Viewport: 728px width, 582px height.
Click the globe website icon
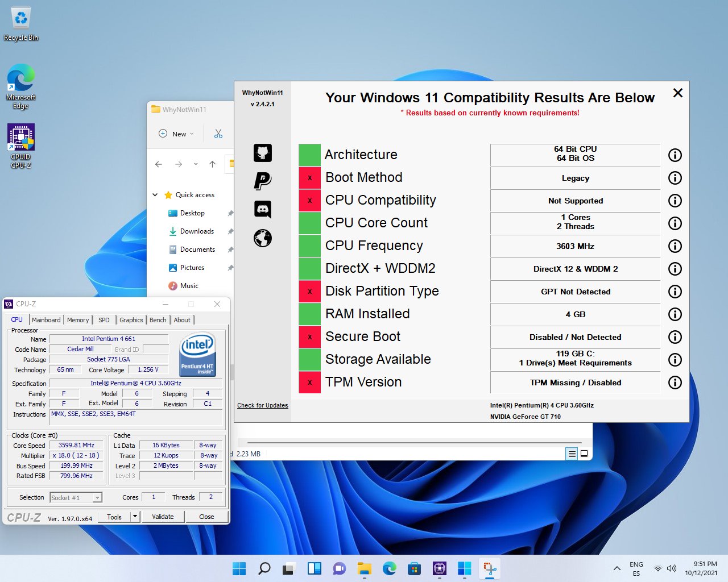click(x=262, y=238)
